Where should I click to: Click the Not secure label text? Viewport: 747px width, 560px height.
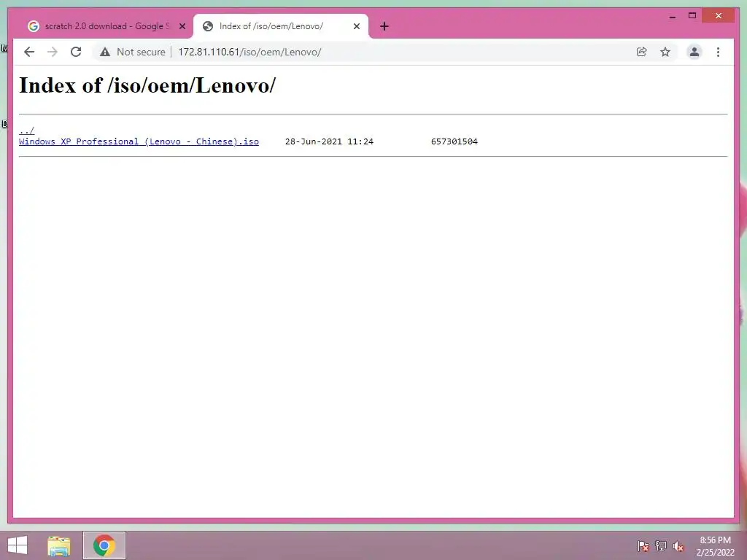(x=141, y=52)
